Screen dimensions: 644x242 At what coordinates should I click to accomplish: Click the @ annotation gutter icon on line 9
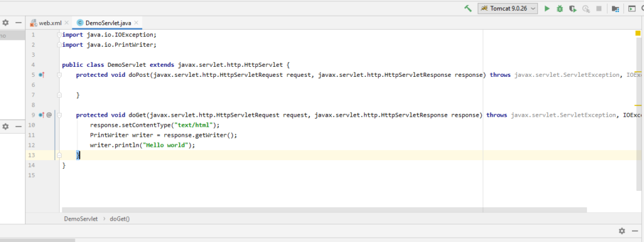[49, 115]
